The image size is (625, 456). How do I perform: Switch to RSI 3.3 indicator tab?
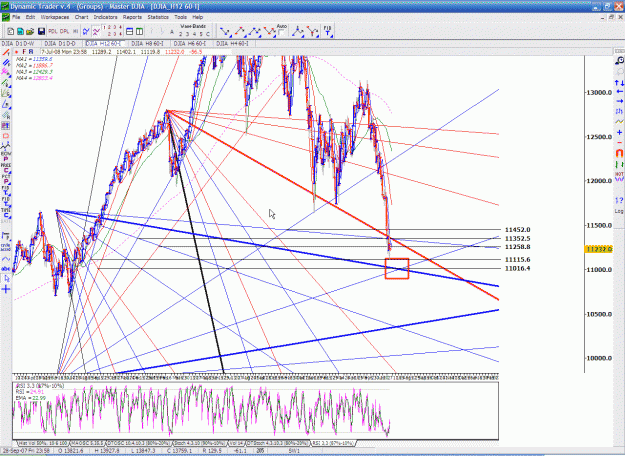point(333,443)
